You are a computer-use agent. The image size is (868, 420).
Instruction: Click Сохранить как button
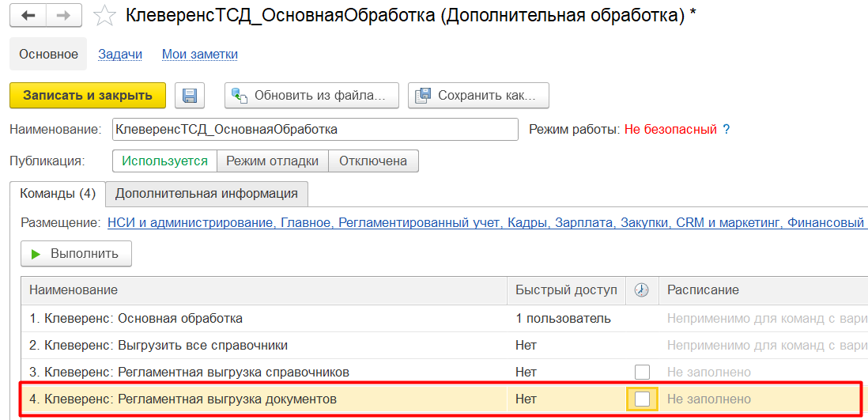coord(478,95)
